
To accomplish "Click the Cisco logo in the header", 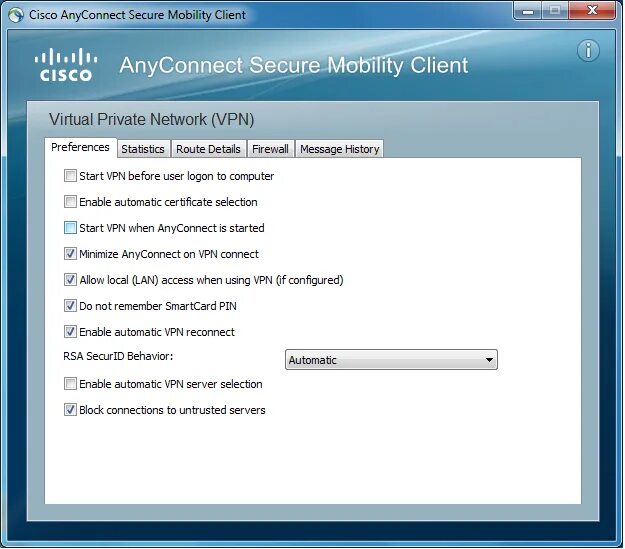I will [x=64, y=64].
